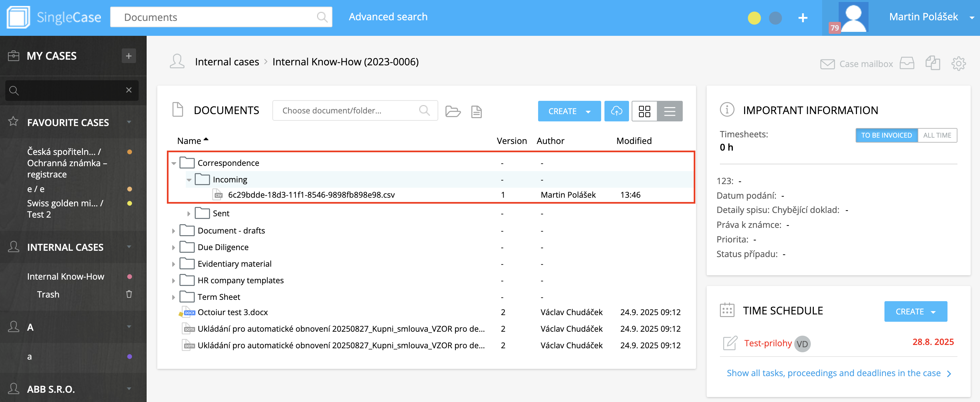The width and height of the screenshot is (980, 402).
Task: Expand the Due Diligence folder
Action: coord(174,247)
